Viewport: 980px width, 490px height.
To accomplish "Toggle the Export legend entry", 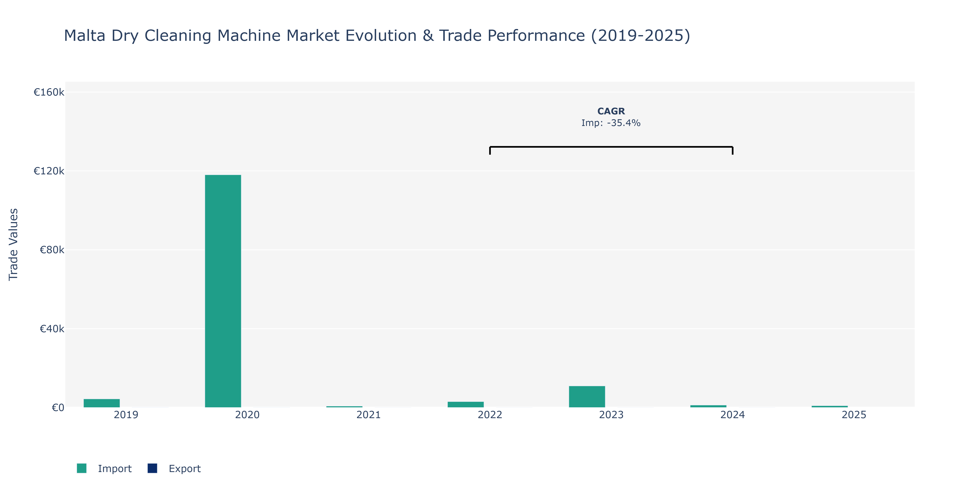I will click(174, 468).
